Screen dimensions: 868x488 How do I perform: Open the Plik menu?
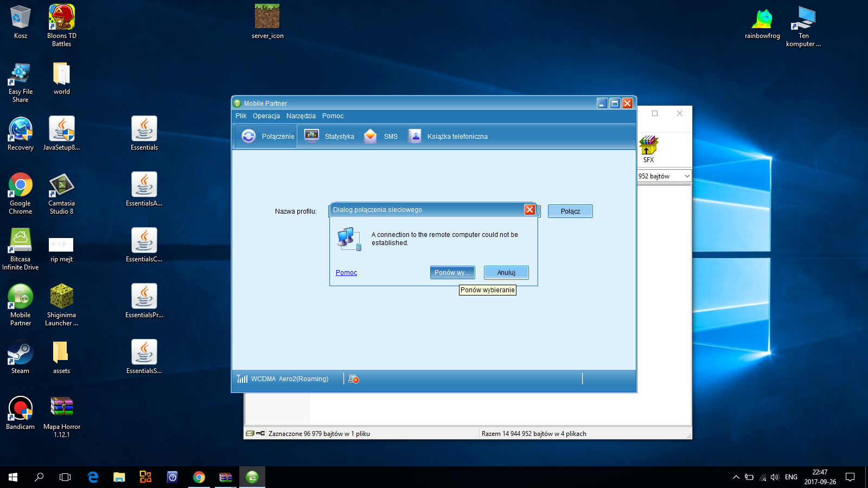[241, 116]
